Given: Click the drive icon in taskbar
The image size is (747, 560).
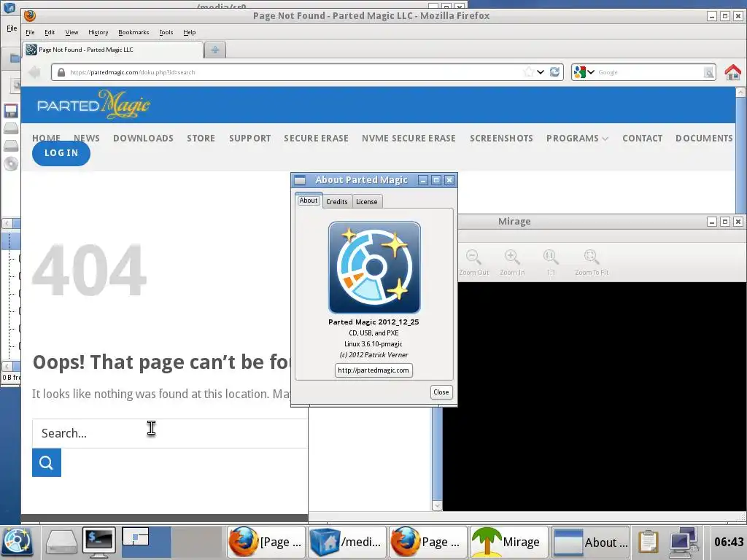Looking at the screenshot, I should click(61, 542).
